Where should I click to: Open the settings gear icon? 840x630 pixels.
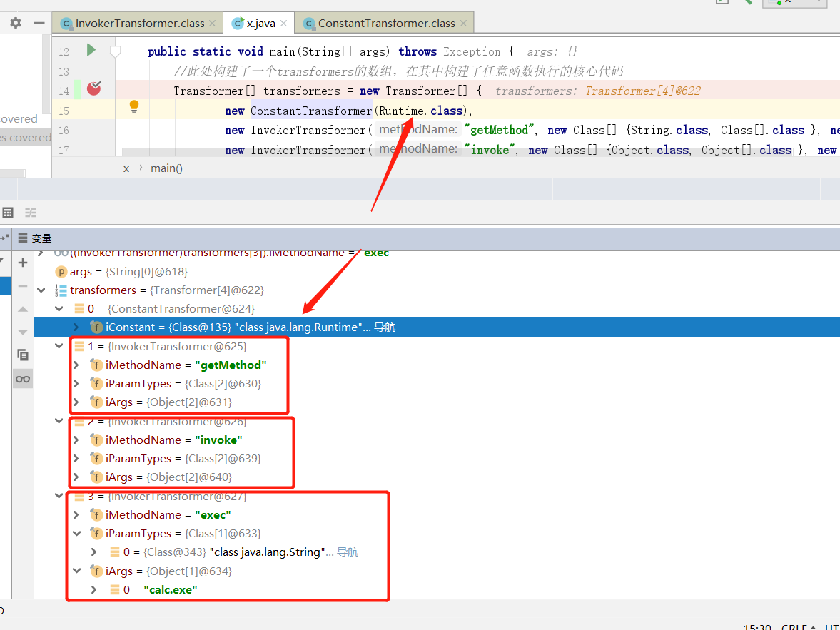[x=16, y=23]
